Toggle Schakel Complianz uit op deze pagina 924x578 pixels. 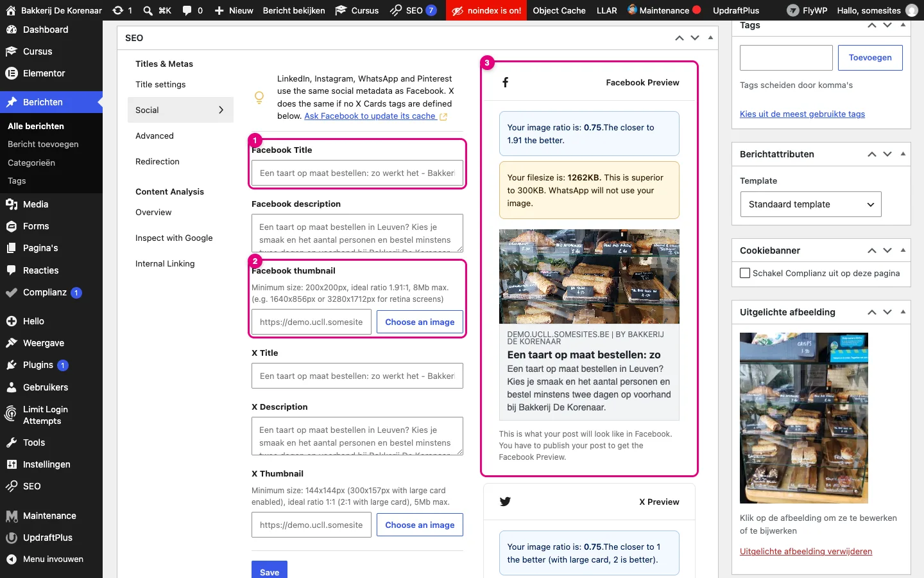pos(745,273)
